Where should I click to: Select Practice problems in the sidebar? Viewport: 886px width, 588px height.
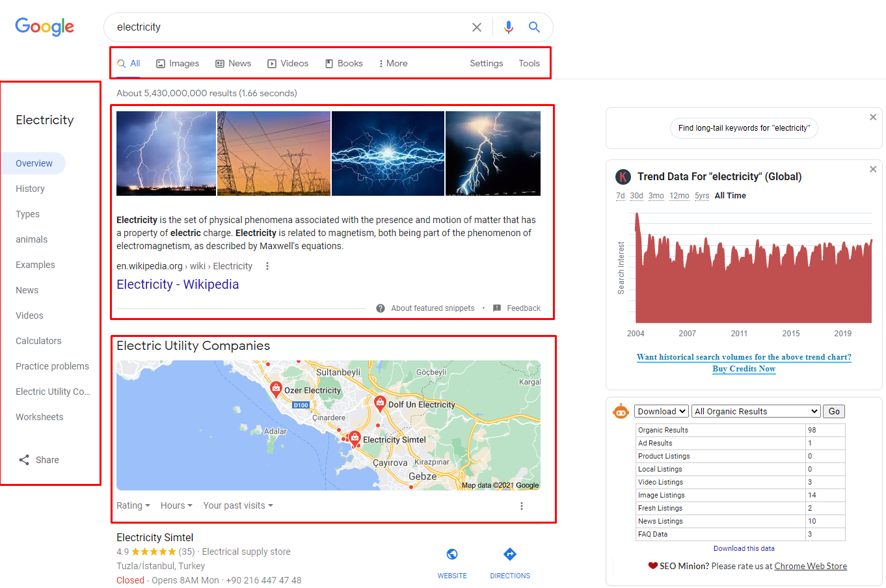(52, 366)
